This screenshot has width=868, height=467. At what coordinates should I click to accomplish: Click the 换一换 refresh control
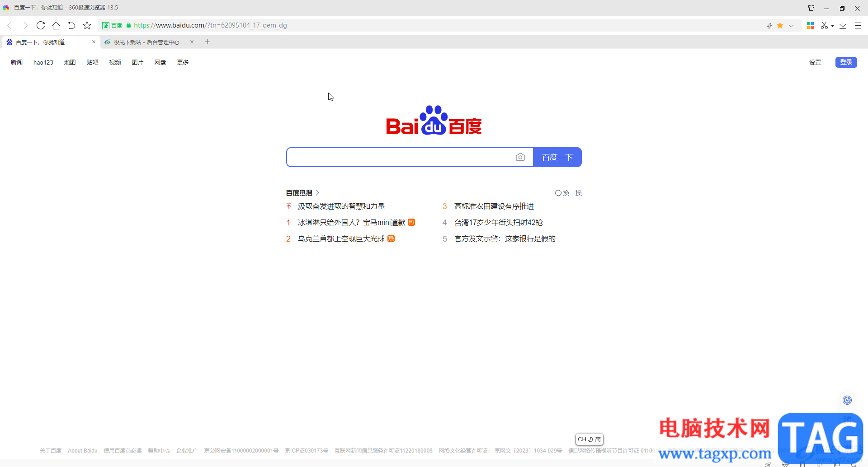click(568, 193)
